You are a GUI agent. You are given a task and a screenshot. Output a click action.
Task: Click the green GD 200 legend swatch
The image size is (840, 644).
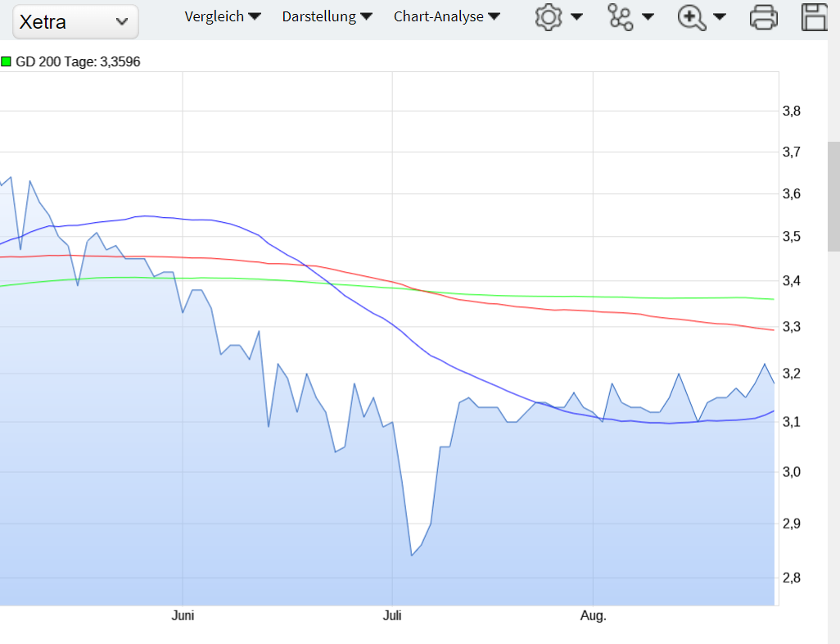pos(7,61)
